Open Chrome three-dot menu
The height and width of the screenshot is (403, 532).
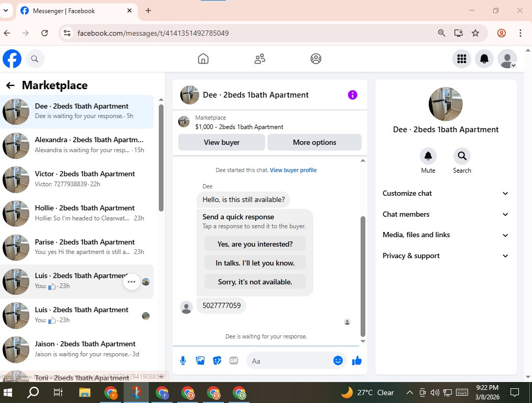point(520,33)
